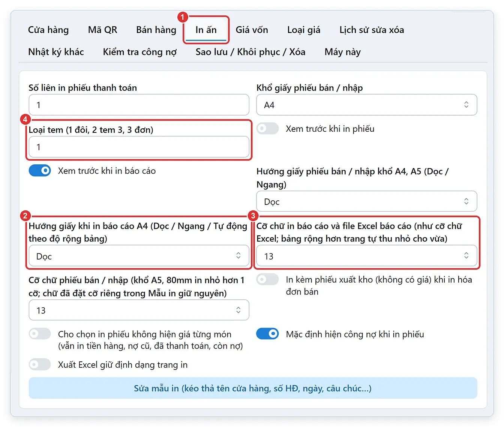Open the Loại giá tab
Image resolution: width=504 pixels, height=427 pixels.
pyautogui.click(x=304, y=30)
